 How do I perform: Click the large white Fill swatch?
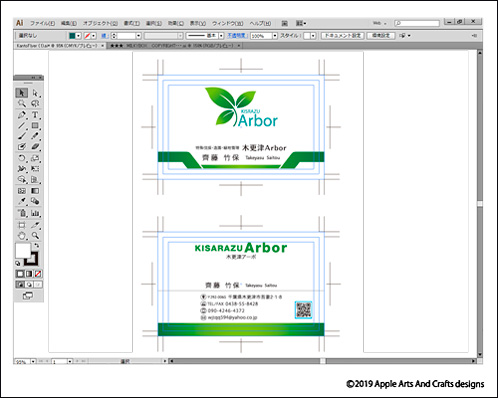(x=23, y=250)
